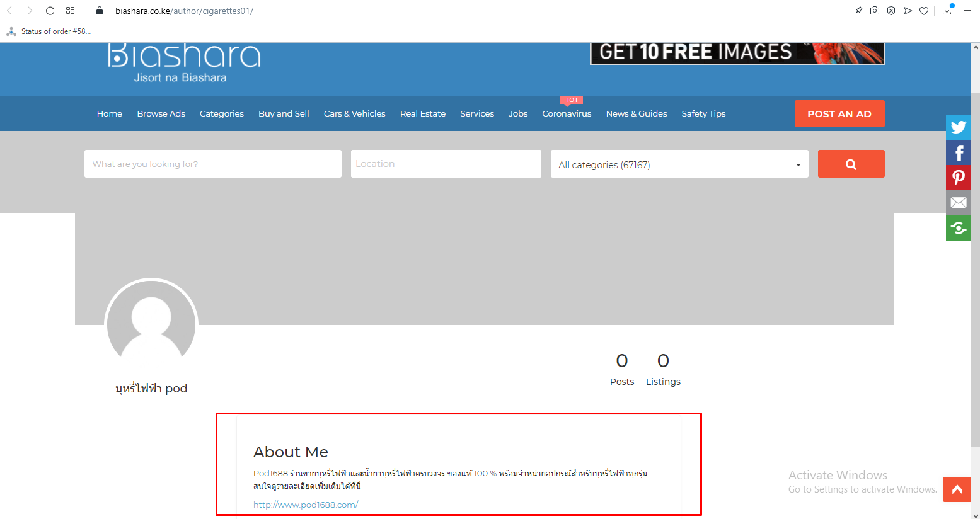Click the email share envelope icon
980x519 pixels.
tap(958, 203)
